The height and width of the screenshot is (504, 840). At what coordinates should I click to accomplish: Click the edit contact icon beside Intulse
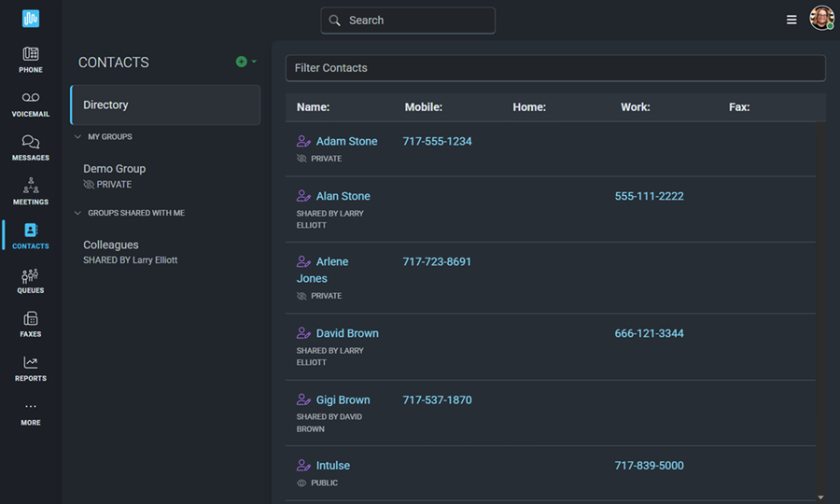click(x=303, y=466)
